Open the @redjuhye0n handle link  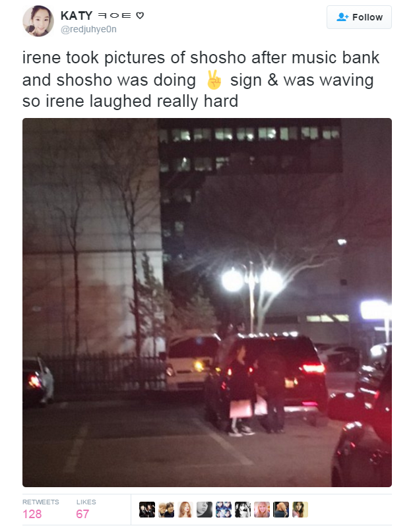pyautogui.click(x=88, y=30)
